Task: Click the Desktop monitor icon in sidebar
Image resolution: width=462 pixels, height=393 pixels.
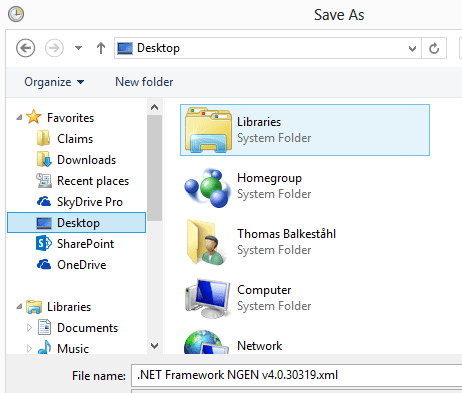Action: [44, 223]
